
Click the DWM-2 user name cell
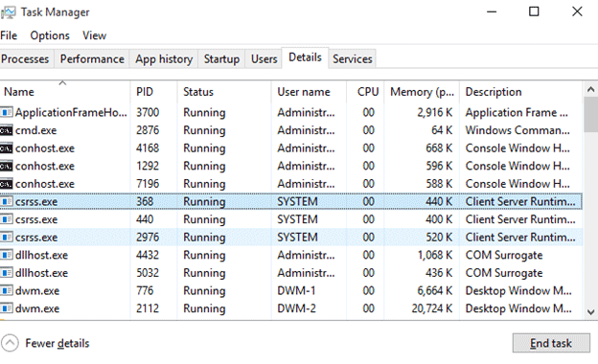point(296,308)
